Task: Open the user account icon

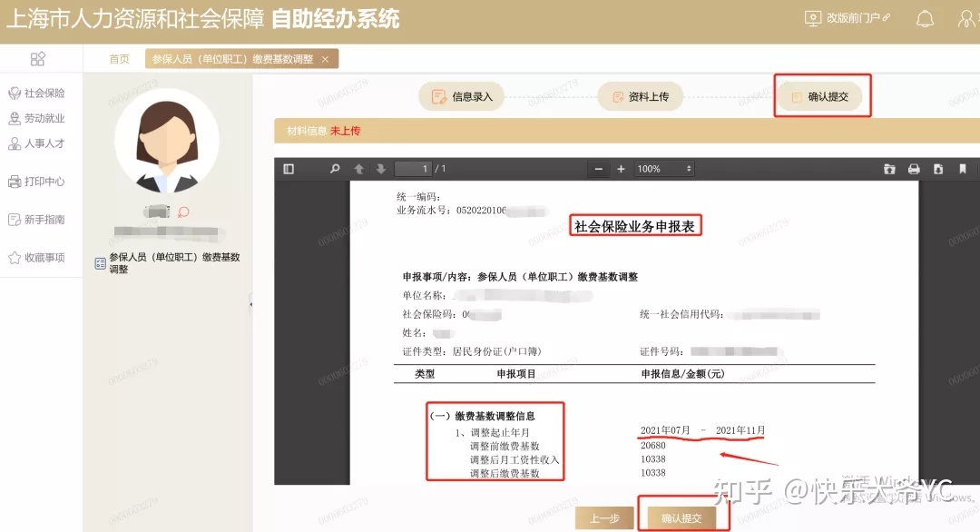Action: coord(967,19)
